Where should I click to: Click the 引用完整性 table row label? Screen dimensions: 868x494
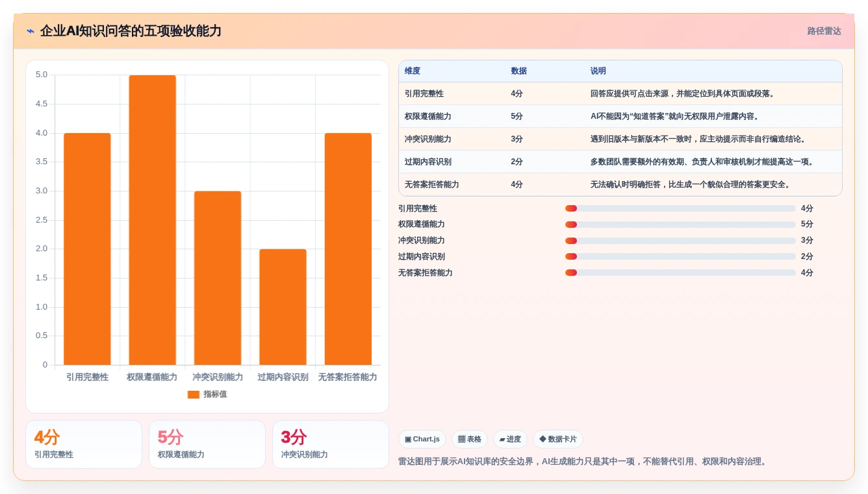click(x=424, y=93)
